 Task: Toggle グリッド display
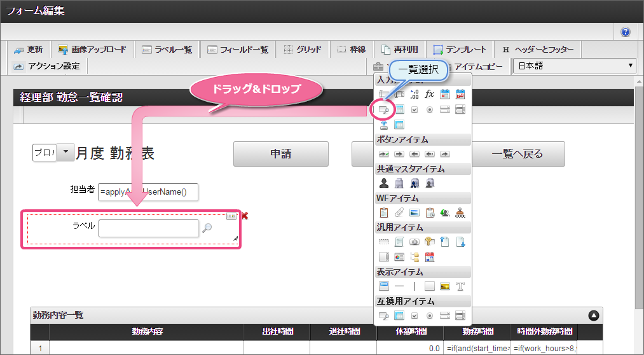[302, 50]
